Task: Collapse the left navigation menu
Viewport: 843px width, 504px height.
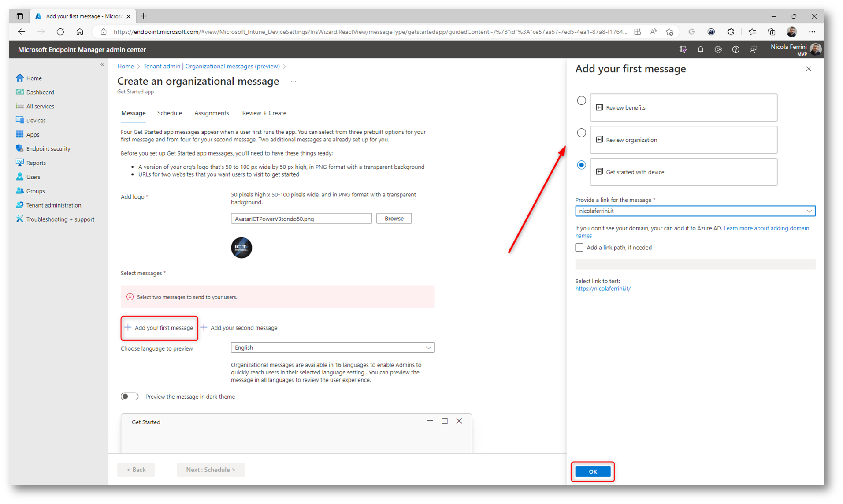Action: (102, 64)
